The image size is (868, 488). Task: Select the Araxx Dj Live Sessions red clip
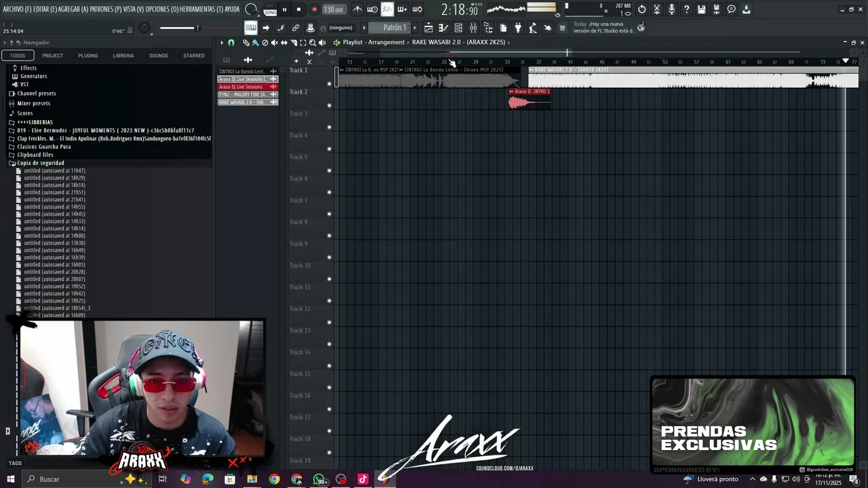(x=248, y=87)
